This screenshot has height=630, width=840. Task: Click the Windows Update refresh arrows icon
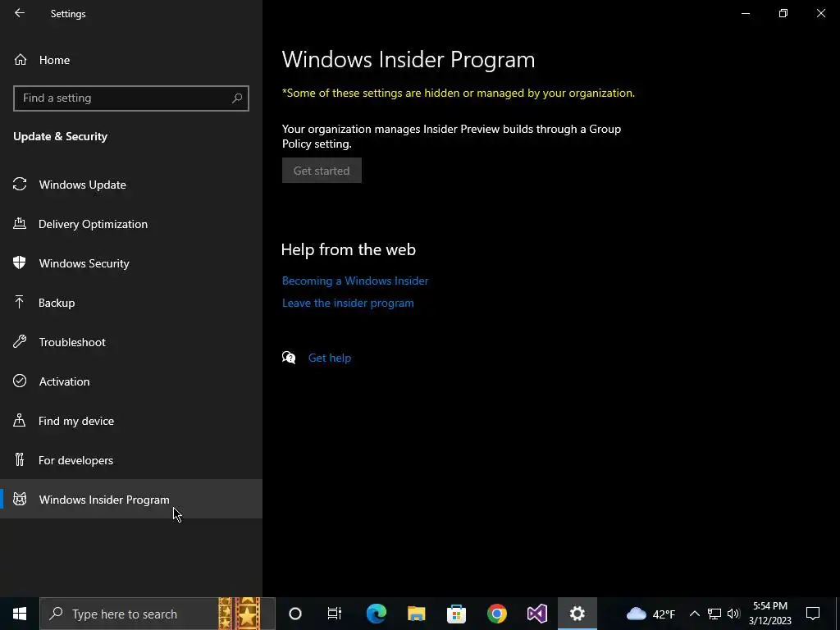pyautogui.click(x=20, y=185)
